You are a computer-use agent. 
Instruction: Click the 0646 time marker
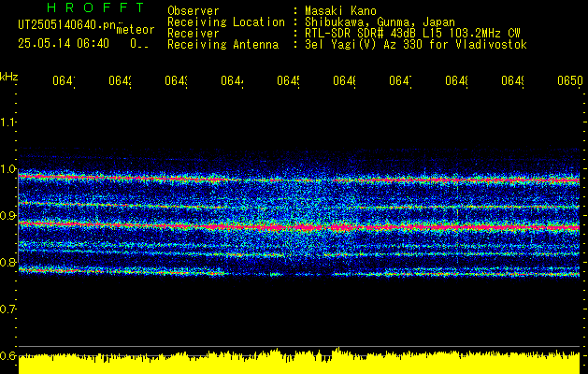[x=344, y=80]
